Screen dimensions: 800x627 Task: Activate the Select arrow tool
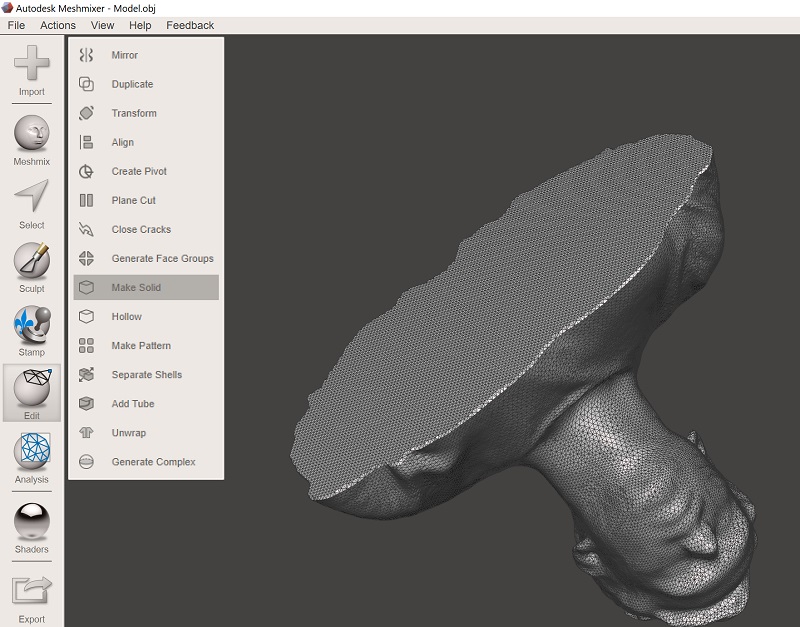pyautogui.click(x=32, y=195)
